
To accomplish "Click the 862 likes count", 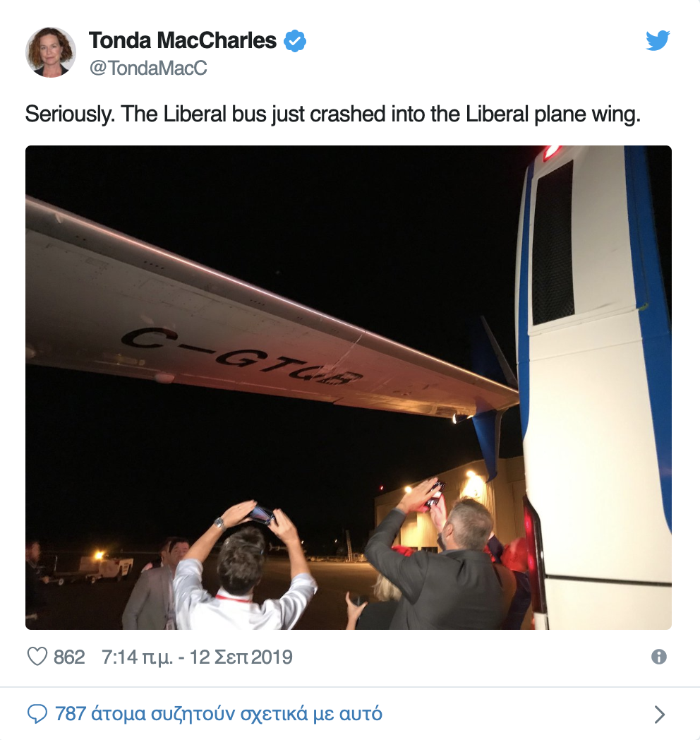I will click(69, 657).
